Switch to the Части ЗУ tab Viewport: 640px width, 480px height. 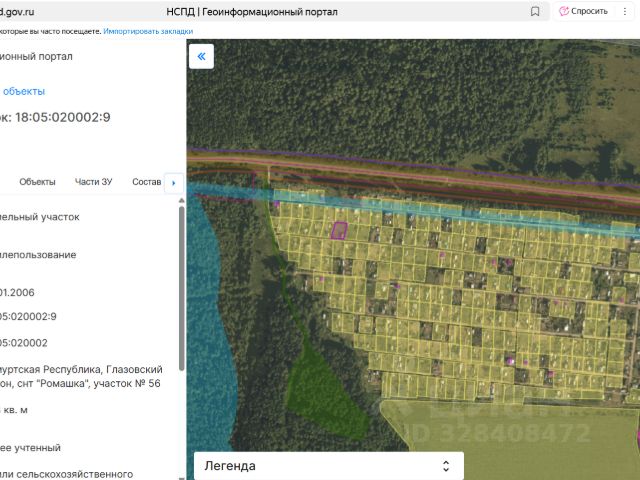(93, 182)
